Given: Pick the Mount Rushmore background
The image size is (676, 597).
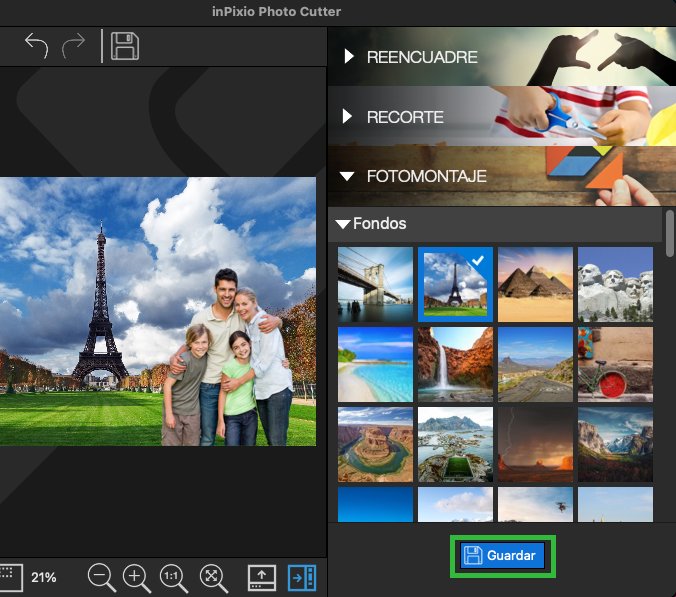Looking at the screenshot, I should point(615,284).
